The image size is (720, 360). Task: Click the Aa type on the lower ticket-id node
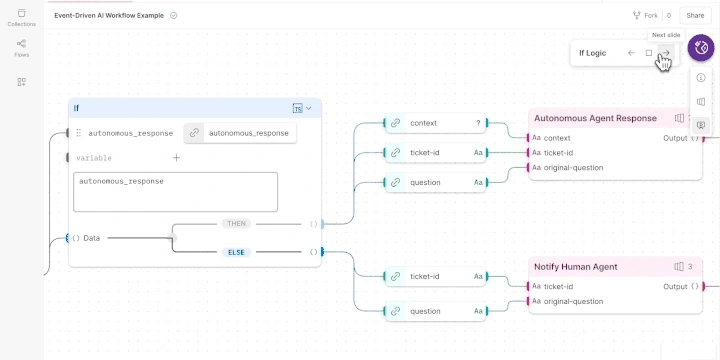[478, 276]
